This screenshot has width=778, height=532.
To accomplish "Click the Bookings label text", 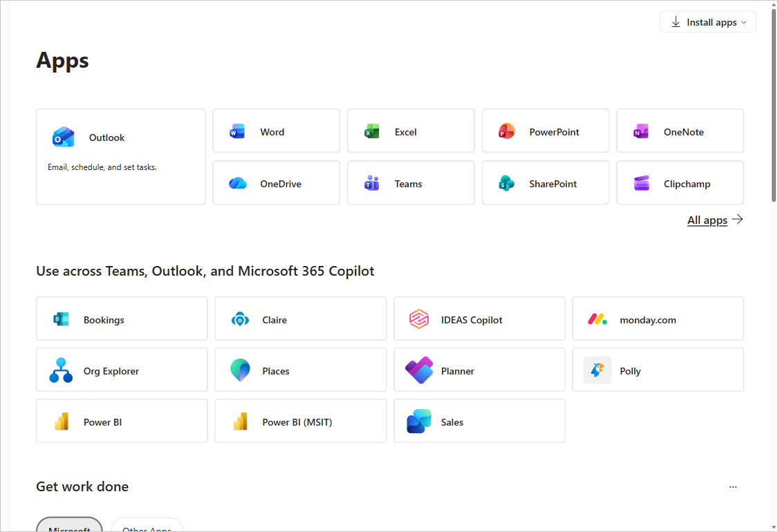I will 104,320.
